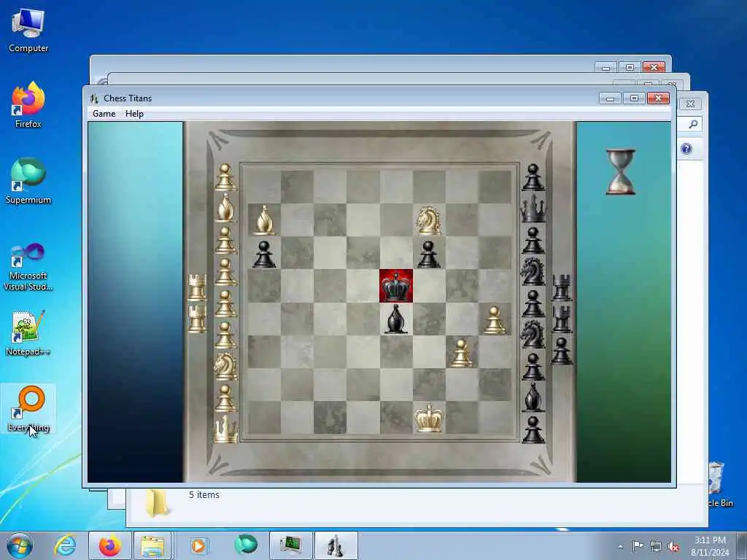Click the search magnifier in the background window
The image size is (747, 560).
693,124
